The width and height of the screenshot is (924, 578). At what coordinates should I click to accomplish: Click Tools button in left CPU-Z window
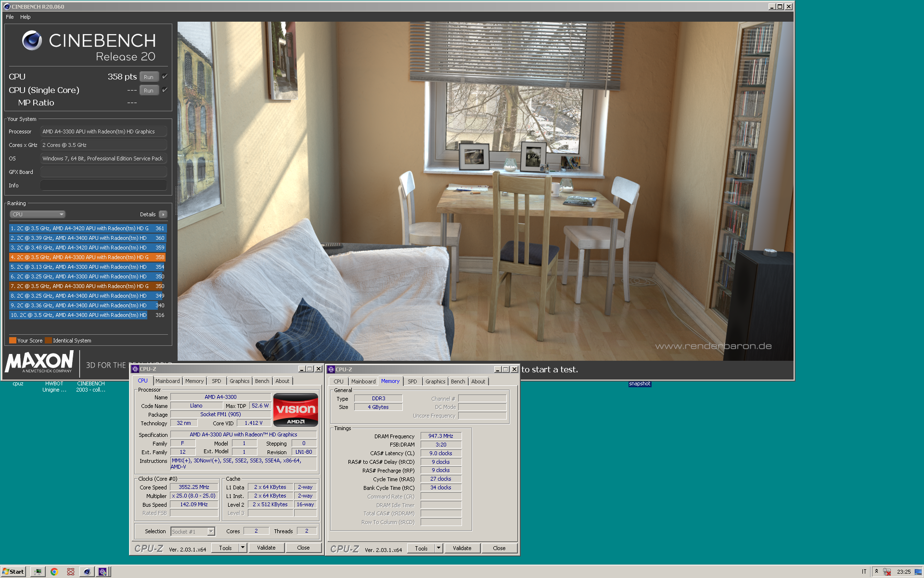click(x=225, y=548)
